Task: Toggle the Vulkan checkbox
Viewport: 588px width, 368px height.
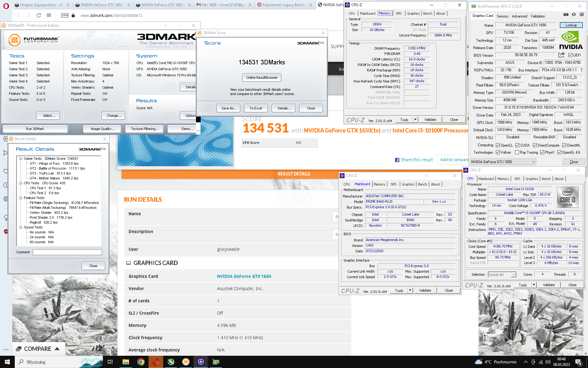Action: [x=498, y=152]
